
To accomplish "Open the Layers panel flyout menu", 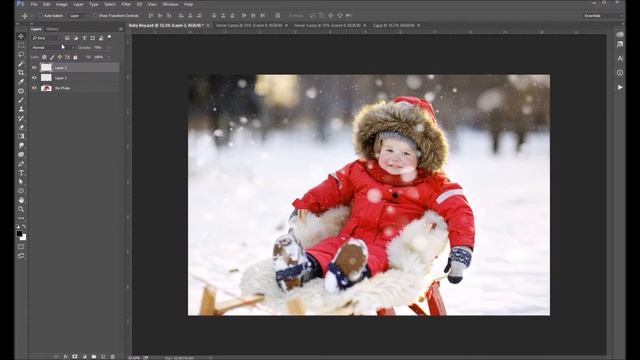I will pos(121,29).
